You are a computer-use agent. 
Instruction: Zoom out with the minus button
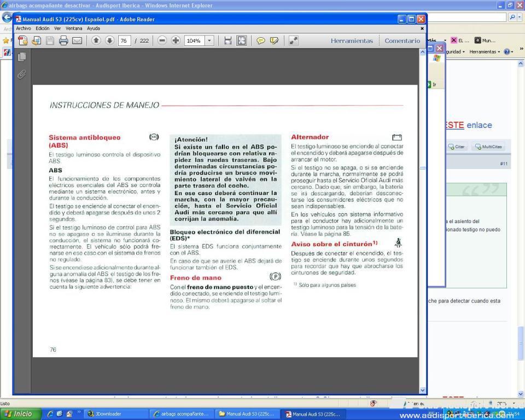[162, 40]
